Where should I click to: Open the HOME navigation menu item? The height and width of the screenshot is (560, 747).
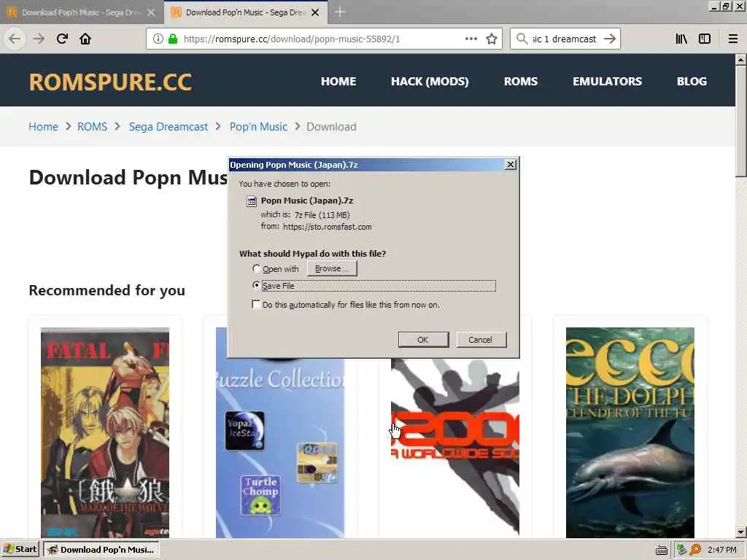[338, 81]
